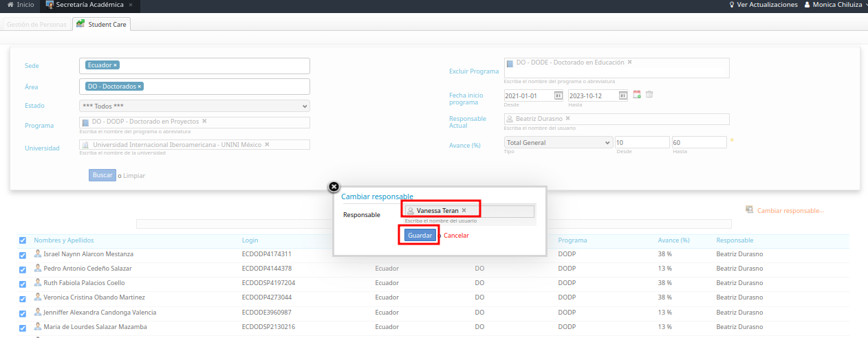Open the Desde date calendar picker
Image resolution: width=868 pixels, height=338 pixels.
[558, 95]
